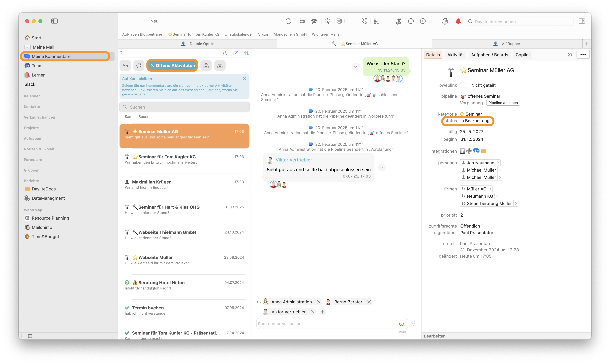Viewport: 610px width, 364px height.
Task: Toggle the ioweblink sharing switch
Action: pos(464,85)
